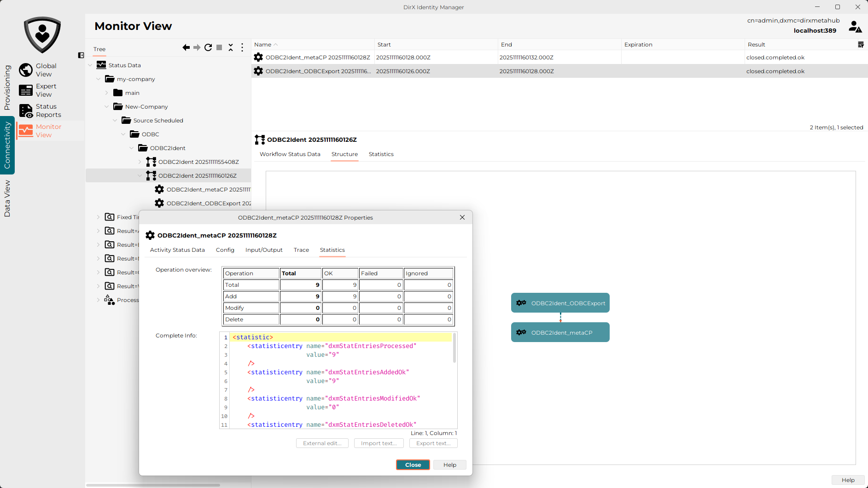The image size is (868, 488).
Task: Click the Process tree item icon
Action: pos(110,300)
